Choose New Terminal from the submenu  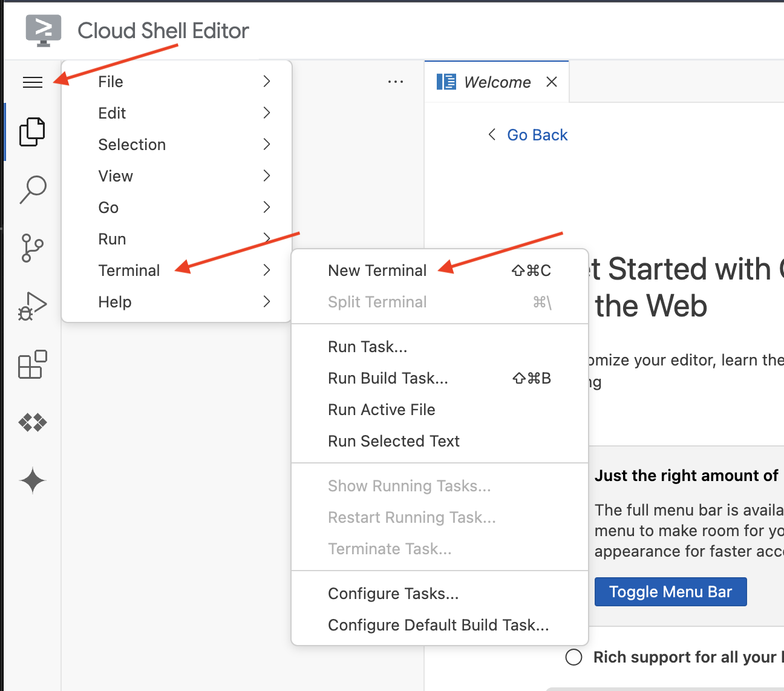pos(377,270)
